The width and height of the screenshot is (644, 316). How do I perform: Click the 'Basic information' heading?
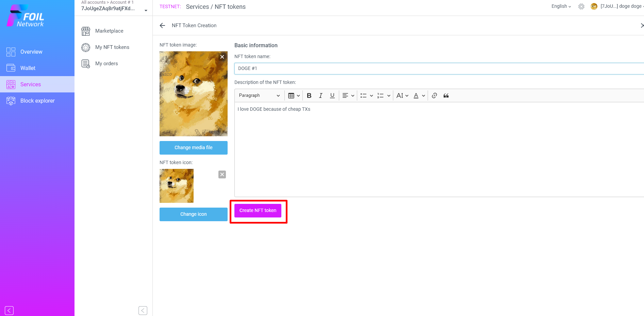tap(256, 46)
